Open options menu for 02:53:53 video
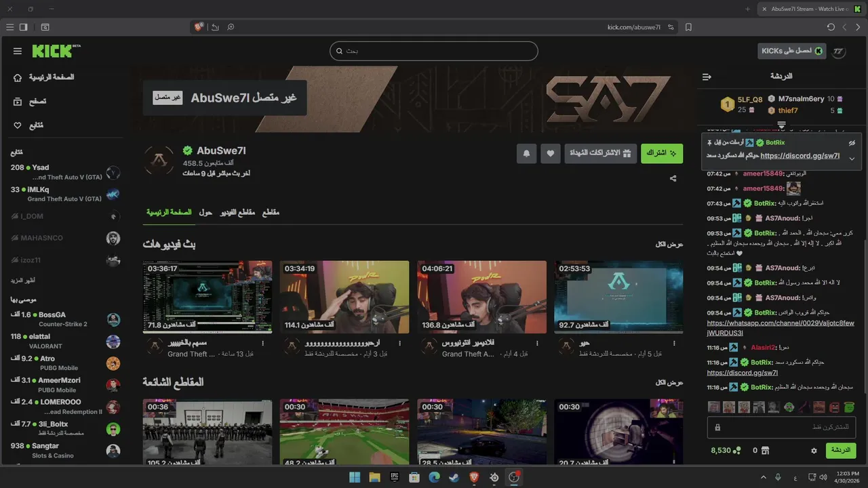Image resolution: width=868 pixels, height=488 pixels. (673, 344)
